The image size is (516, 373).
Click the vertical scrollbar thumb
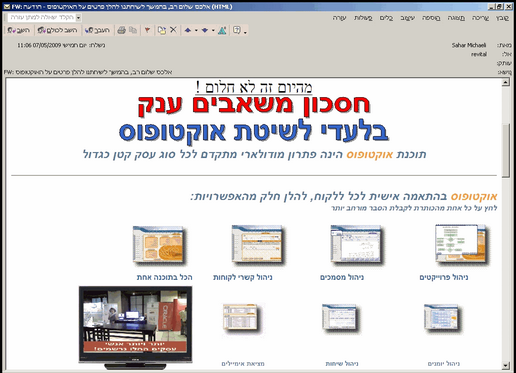pos(506,151)
